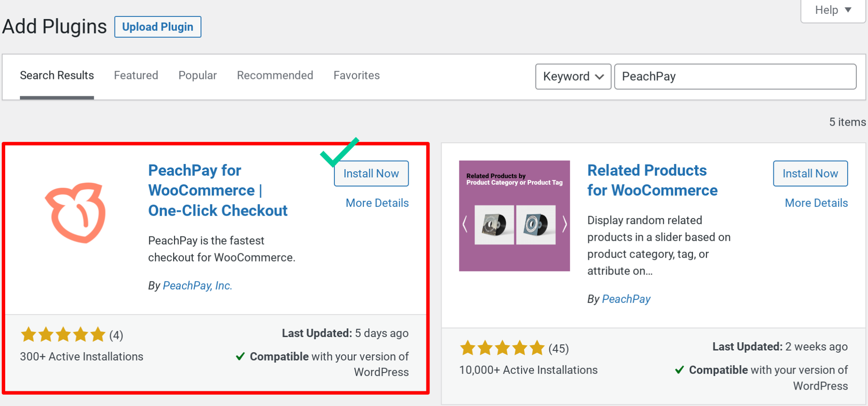This screenshot has height=406, width=868.
Task: Click the PeachPay keyword search field
Action: click(735, 76)
